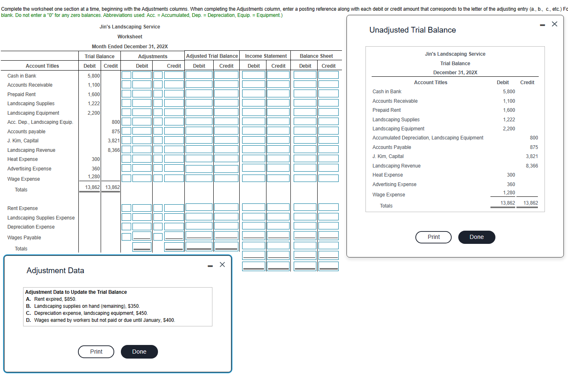Select Cash in Bank balance sheet debit field
Screen dimensions: 568x392
pyautogui.click(x=305, y=75)
